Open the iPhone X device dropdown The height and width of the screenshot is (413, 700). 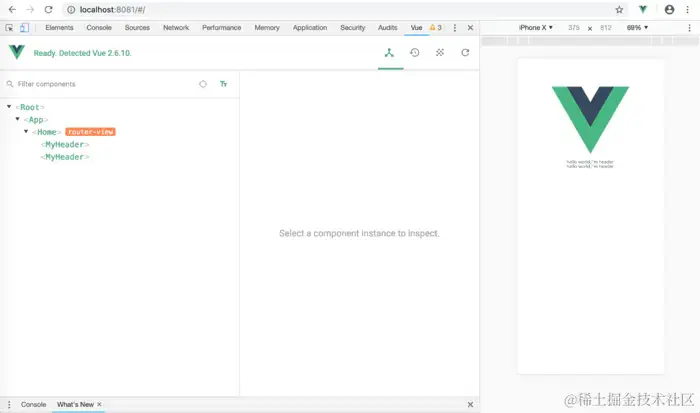click(x=536, y=28)
